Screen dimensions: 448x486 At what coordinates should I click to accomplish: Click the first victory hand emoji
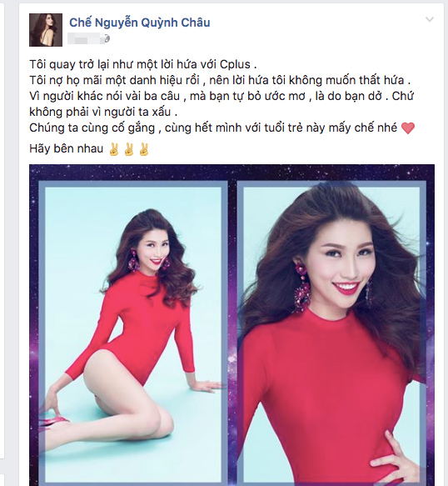click(114, 149)
